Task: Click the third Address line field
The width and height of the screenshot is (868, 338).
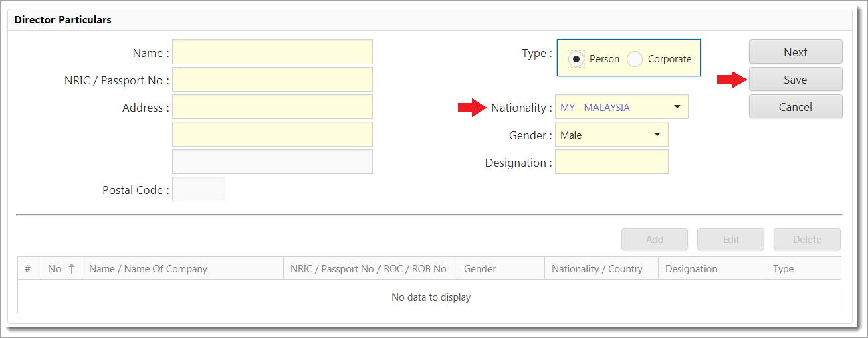Action: pyautogui.click(x=272, y=162)
